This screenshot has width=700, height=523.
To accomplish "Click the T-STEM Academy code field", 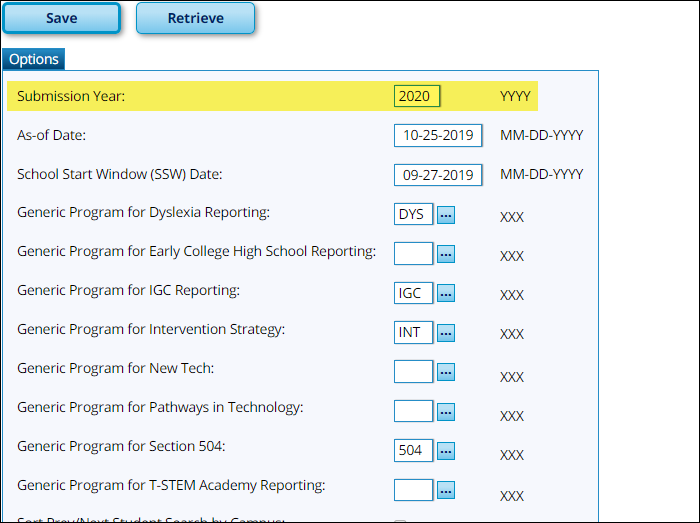I will point(414,490).
